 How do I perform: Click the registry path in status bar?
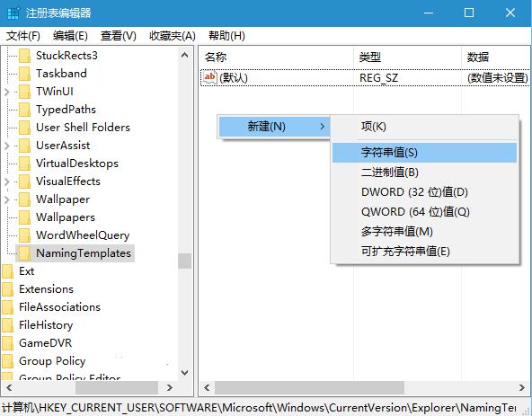pos(259,408)
